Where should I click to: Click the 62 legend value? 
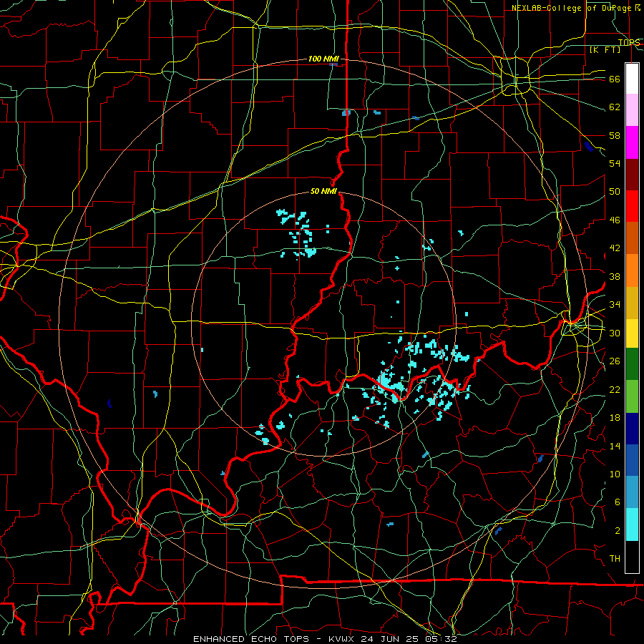coord(615,107)
